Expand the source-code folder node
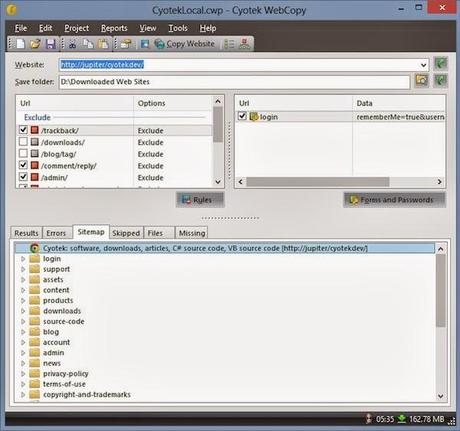The image size is (460, 431). pos(23,322)
